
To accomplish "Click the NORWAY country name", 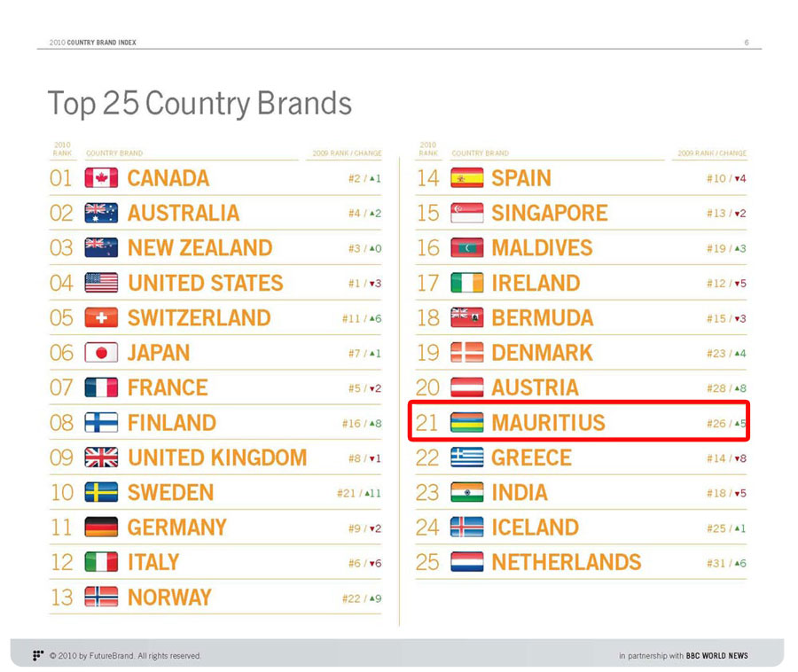I will (169, 598).
